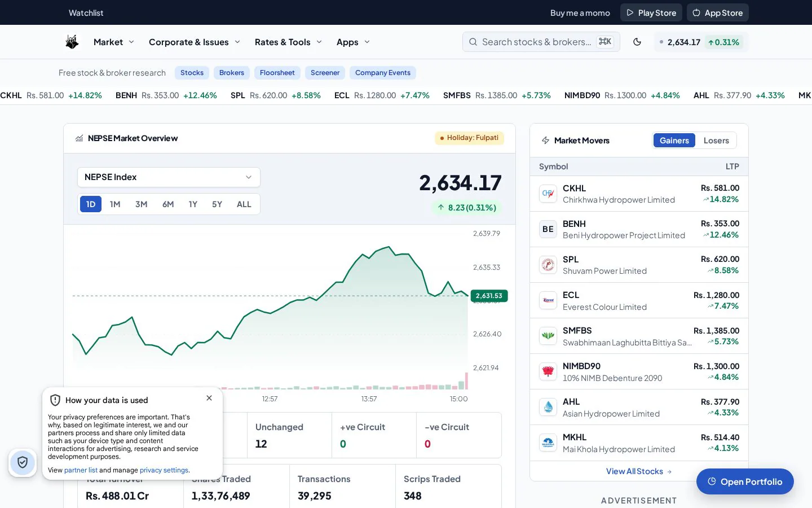This screenshot has height=508, width=812.
Task: Open the privacy settings link
Action: click(x=164, y=470)
